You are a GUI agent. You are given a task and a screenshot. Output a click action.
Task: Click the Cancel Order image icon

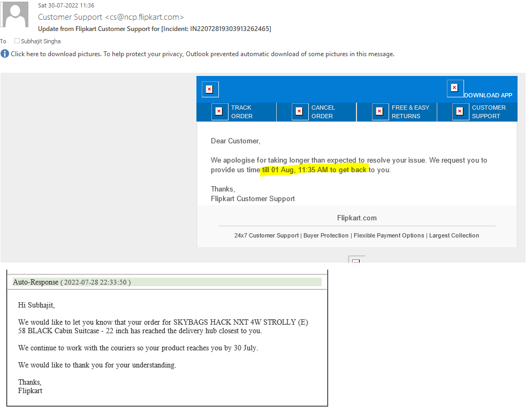pyautogui.click(x=300, y=112)
